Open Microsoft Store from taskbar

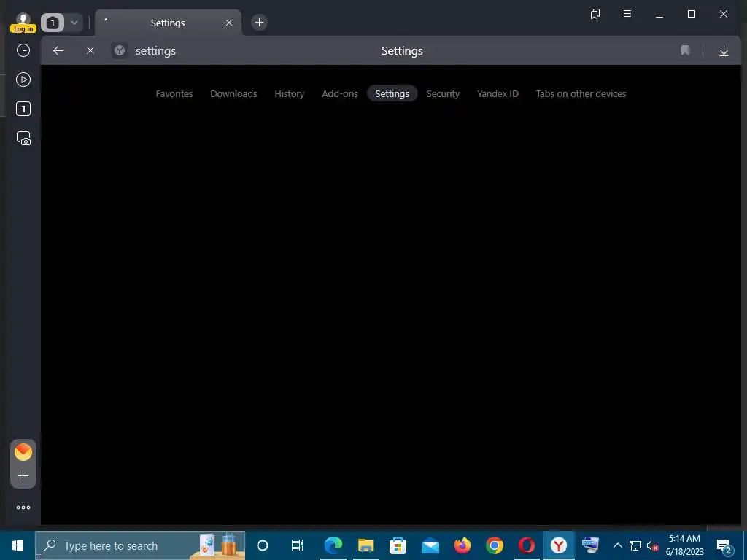coord(398,545)
